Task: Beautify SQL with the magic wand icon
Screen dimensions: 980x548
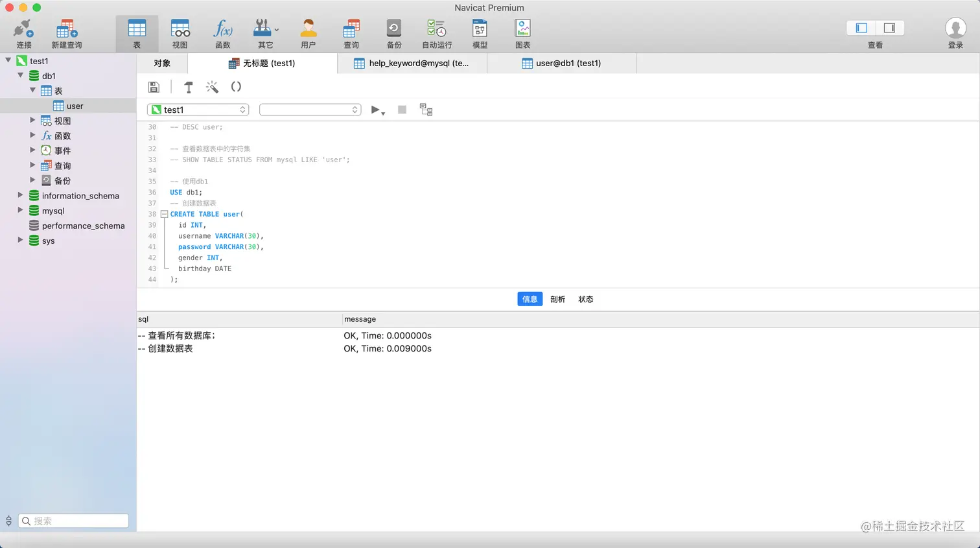Action: tap(212, 87)
